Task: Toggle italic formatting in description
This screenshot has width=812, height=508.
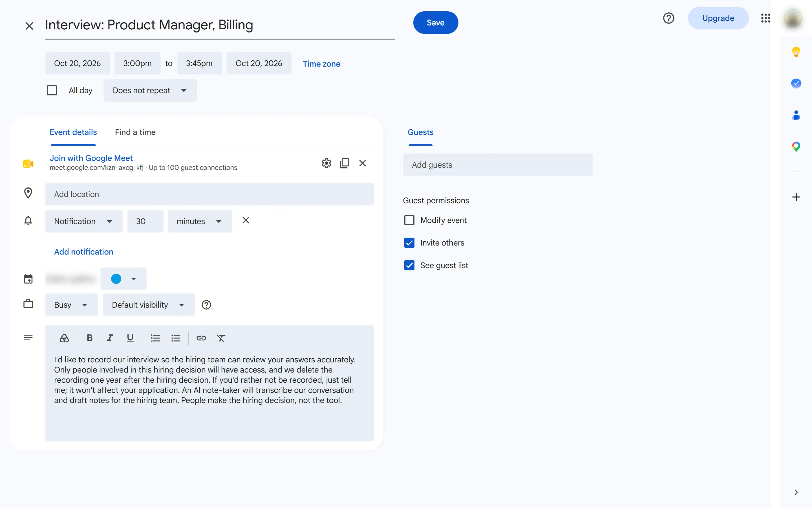Action: [x=110, y=338]
